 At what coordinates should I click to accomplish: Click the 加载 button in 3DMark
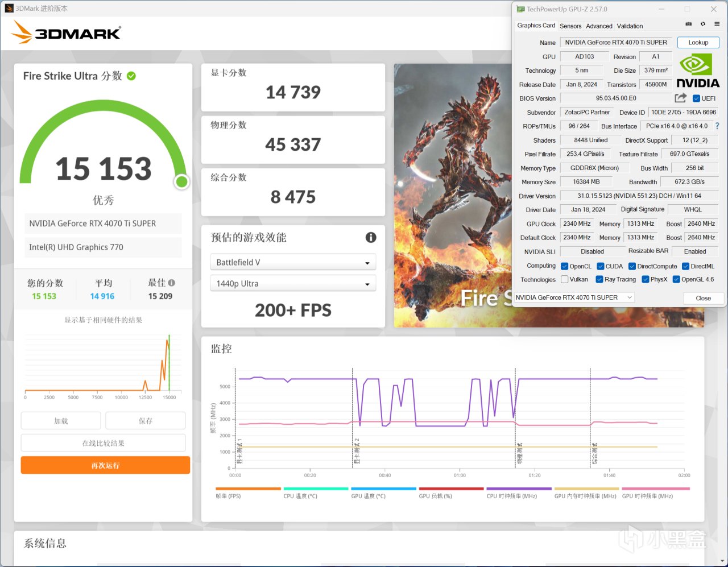61,421
